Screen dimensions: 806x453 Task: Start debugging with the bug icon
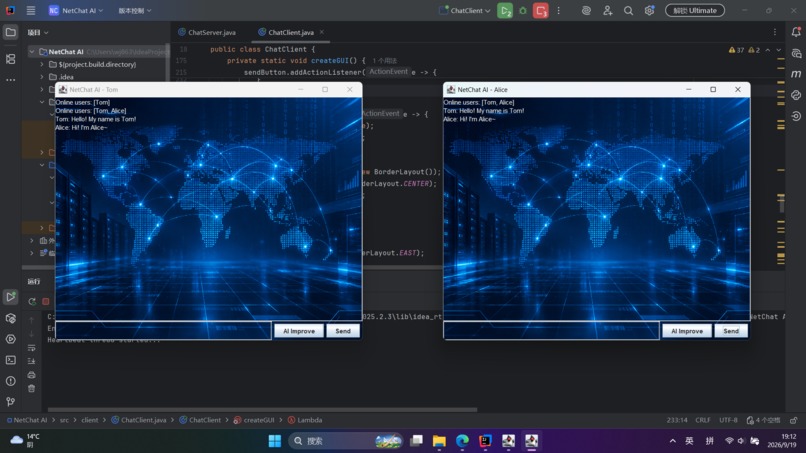[x=523, y=10]
